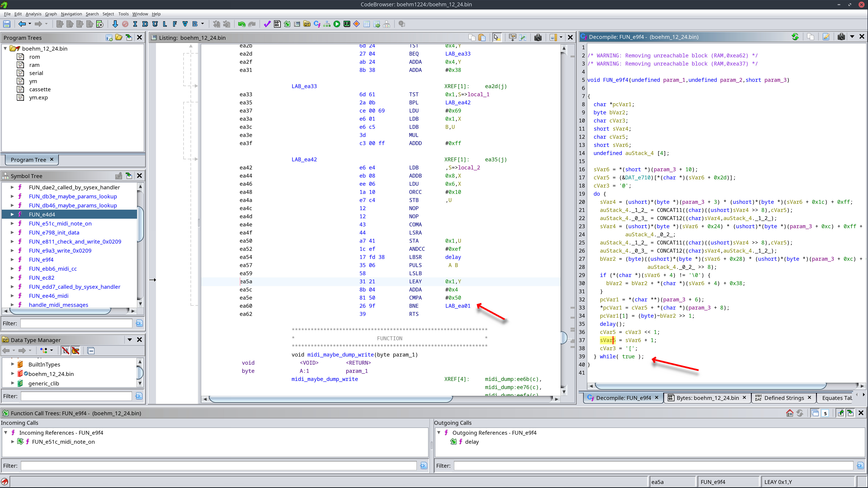868x488 pixels.
Task: Copy the decompiled code using the copy icon
Action: point(811,37)
